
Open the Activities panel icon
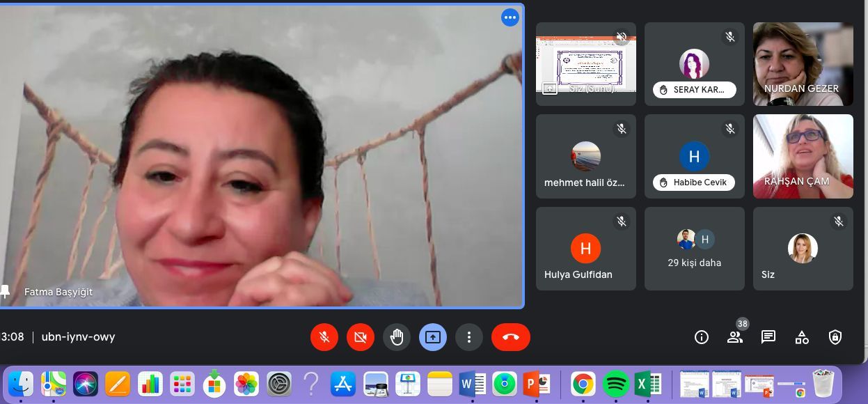point(802,337)
